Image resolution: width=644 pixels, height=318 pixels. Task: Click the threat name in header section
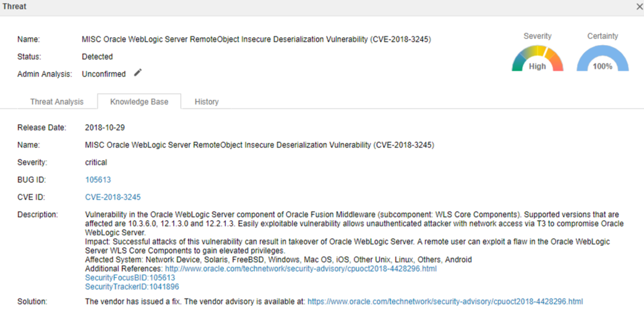point(256,40)
